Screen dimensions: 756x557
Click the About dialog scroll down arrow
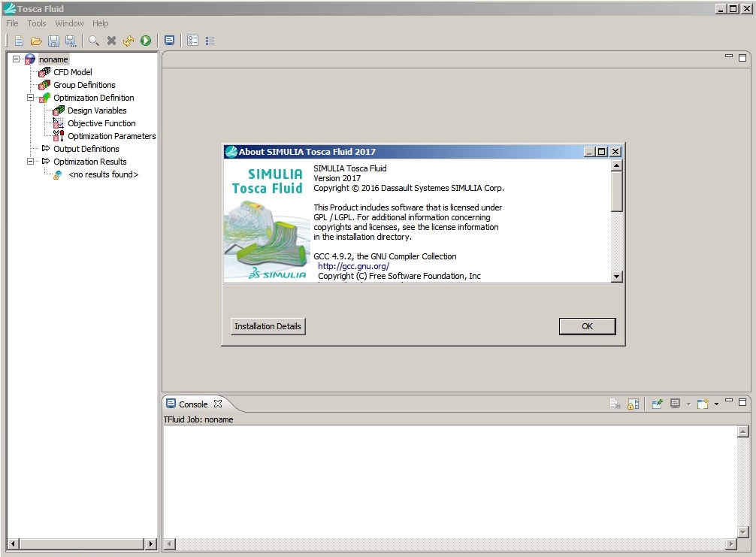point(616,277)
